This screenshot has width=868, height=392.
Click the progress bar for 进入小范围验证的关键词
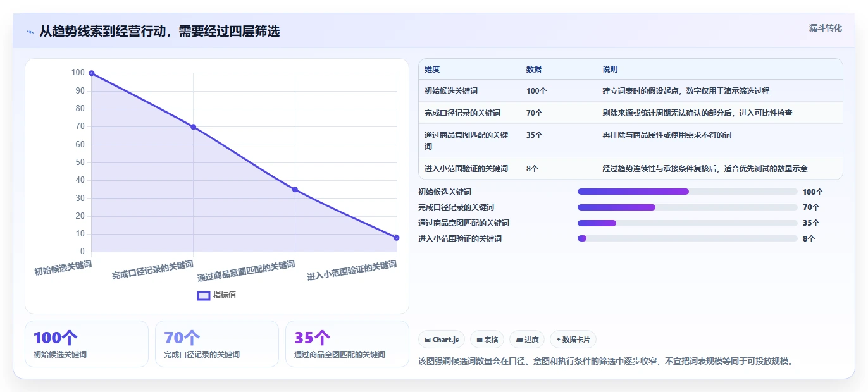(687, 238)
